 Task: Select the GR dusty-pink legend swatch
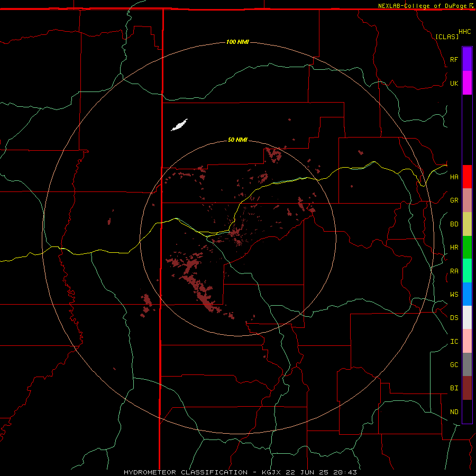[x=467, y=200]
